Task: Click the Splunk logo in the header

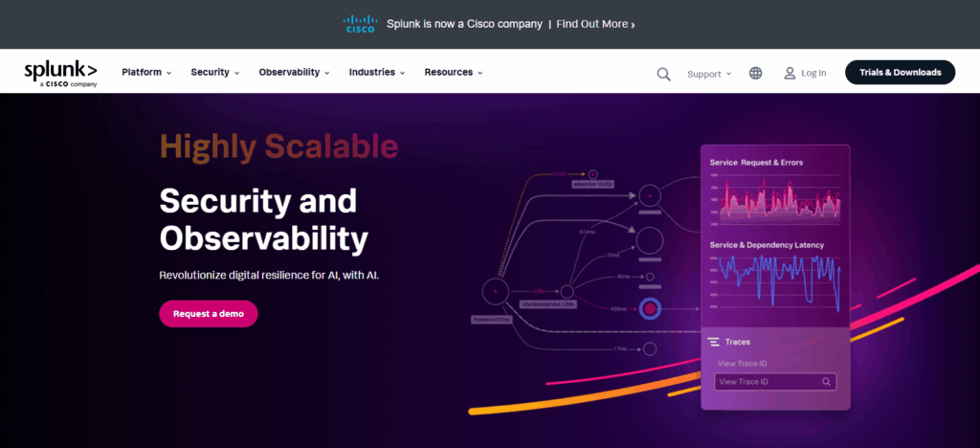Action: click(60, 73)
